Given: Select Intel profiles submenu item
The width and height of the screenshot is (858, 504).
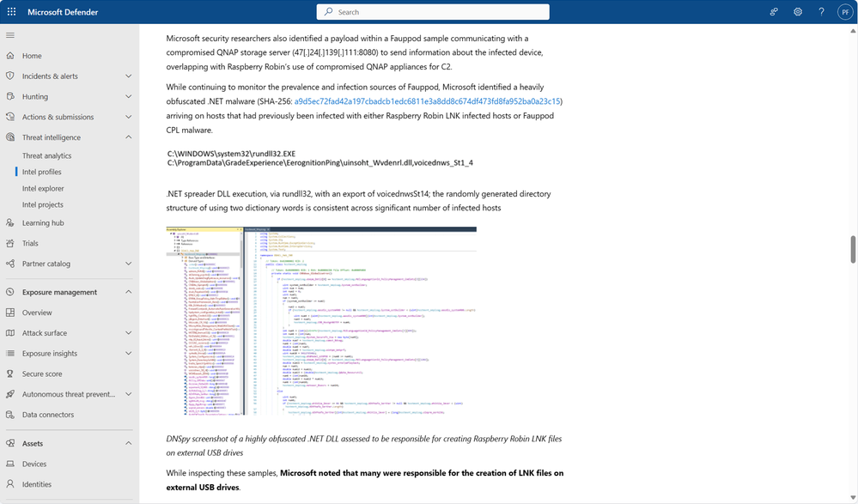Looking at the screenshot, I should coord(41,172).
